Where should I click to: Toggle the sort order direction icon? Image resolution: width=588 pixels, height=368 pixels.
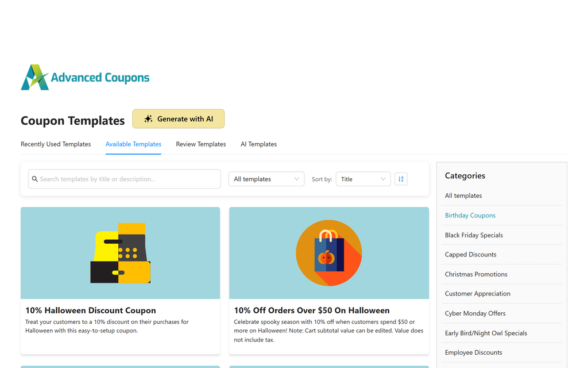click(401, 179)
